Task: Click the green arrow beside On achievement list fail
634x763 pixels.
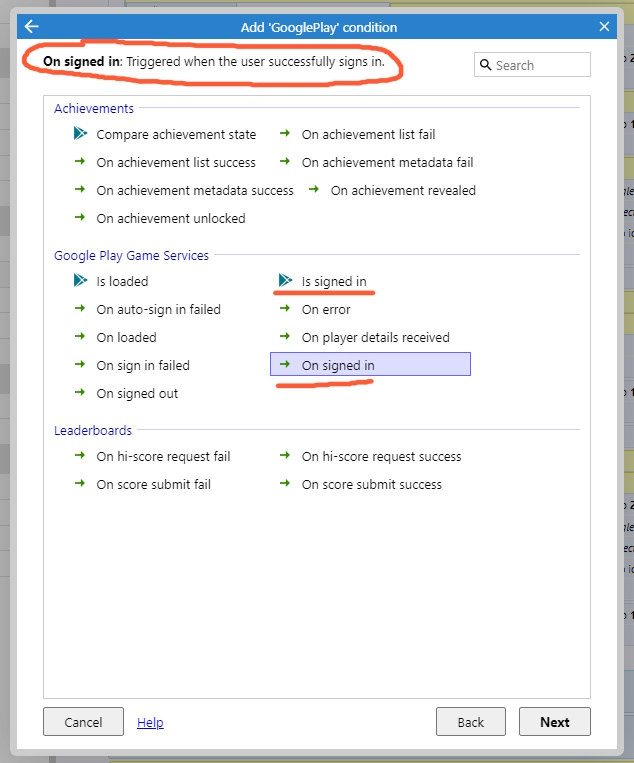Action: [x=285, y=133]
